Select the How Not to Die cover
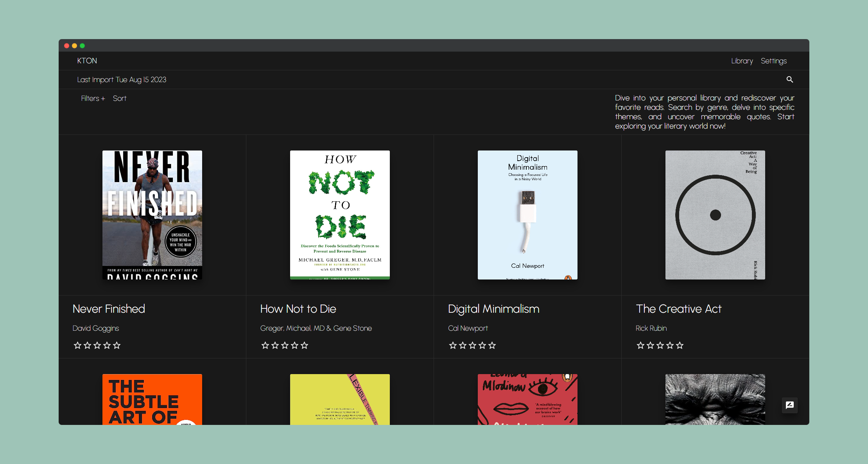 340,215
